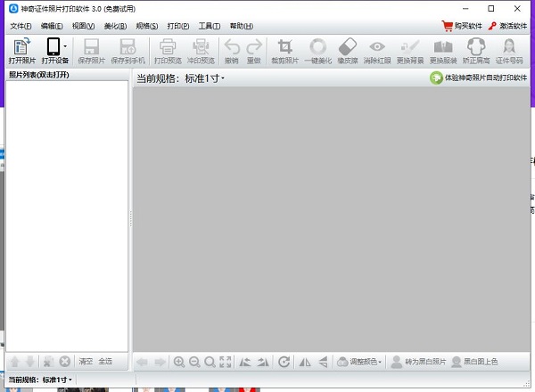Click the 打开照片 open photo icon
The height and width of the screenshot is (392, 535).
(x=21, y=46)
